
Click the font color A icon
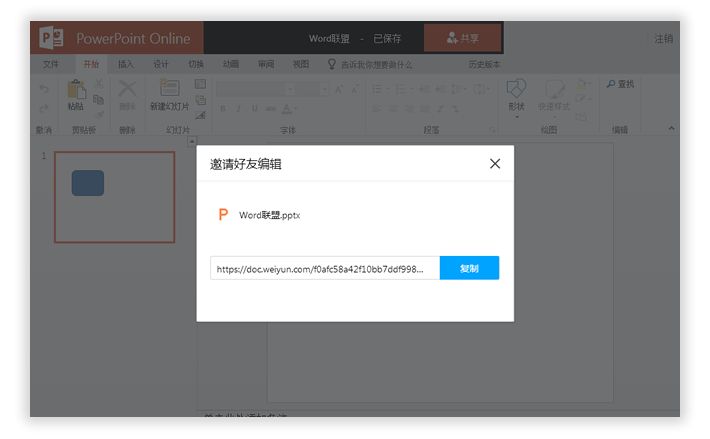click(x=287, y=109)
